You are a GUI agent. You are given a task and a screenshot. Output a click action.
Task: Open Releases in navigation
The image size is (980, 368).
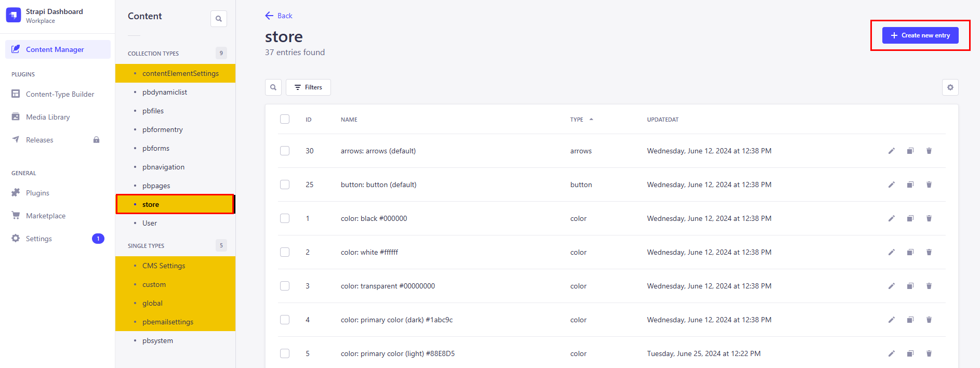58,140
